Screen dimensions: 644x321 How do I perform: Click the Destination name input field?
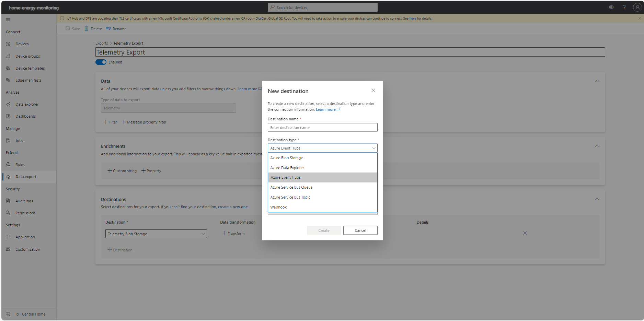tap(322, 127)
